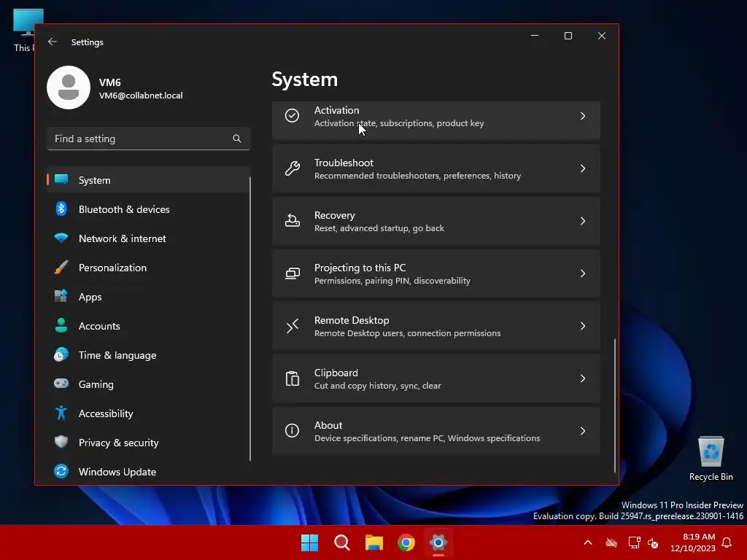
Task: Go to Accounts in the sidebar
Action: [x=99, y=326]
